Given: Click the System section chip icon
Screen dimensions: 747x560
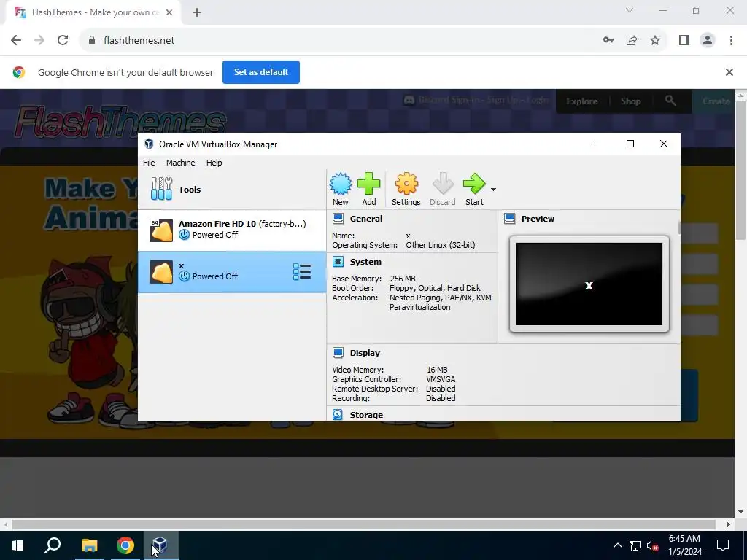Looking at the screenshot, I should 338,262.
